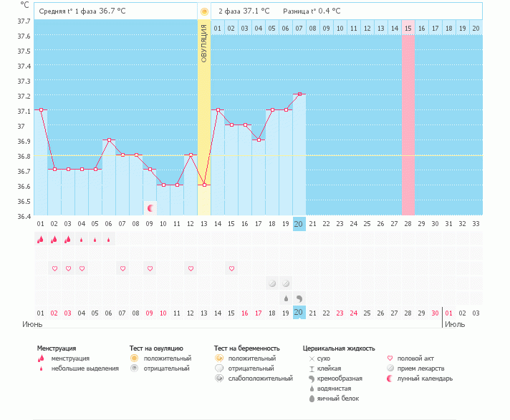This screenshot has width=510, height=420.
Task: Click the intercourse heart icon under day 15
Action: pos(231,268)
